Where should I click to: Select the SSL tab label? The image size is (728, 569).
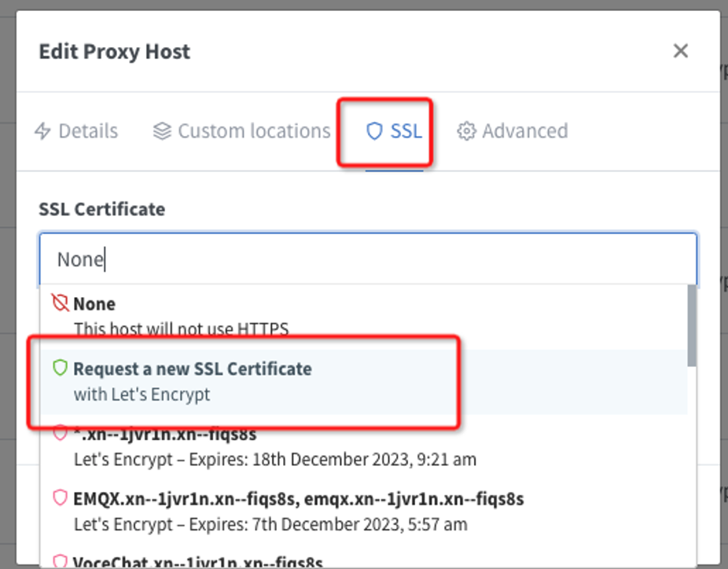[x=406, y=131]
